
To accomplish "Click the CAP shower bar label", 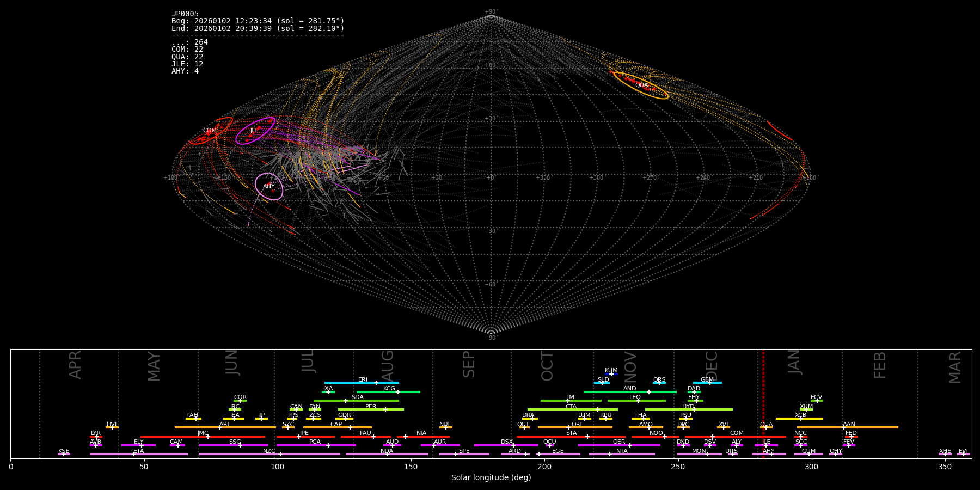I will tap(336, 425).
